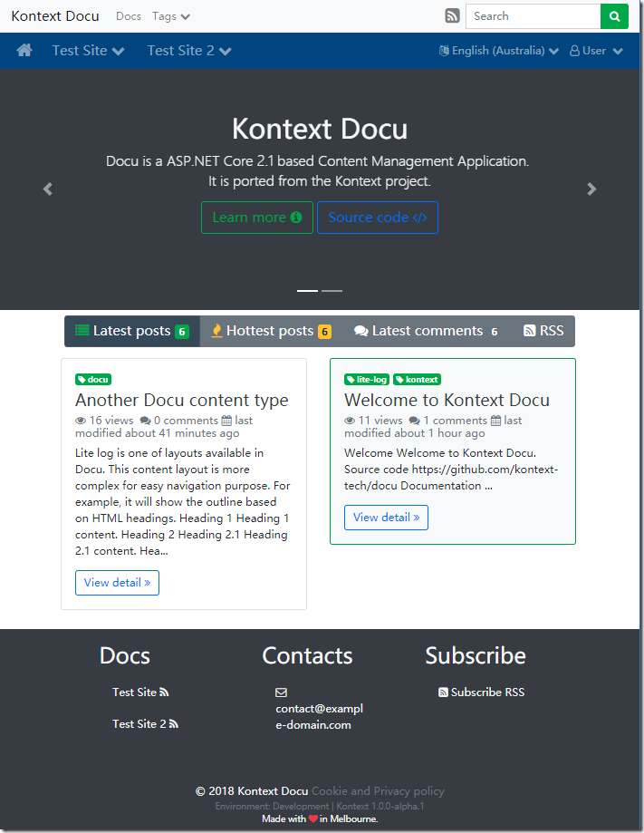Open the Another Docu content type post title
Viewport: 644px width, 833px height.
point(181,400)
